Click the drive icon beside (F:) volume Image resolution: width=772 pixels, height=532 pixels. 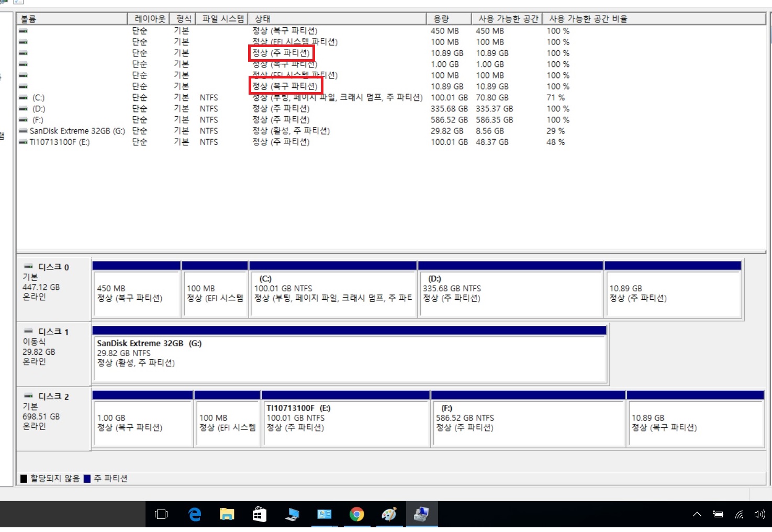tap(23, 119)
